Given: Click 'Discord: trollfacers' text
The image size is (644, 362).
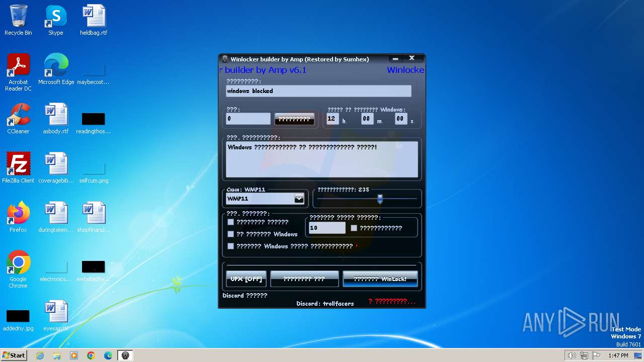Looking at the screenshot, I should tap(325, 304).
